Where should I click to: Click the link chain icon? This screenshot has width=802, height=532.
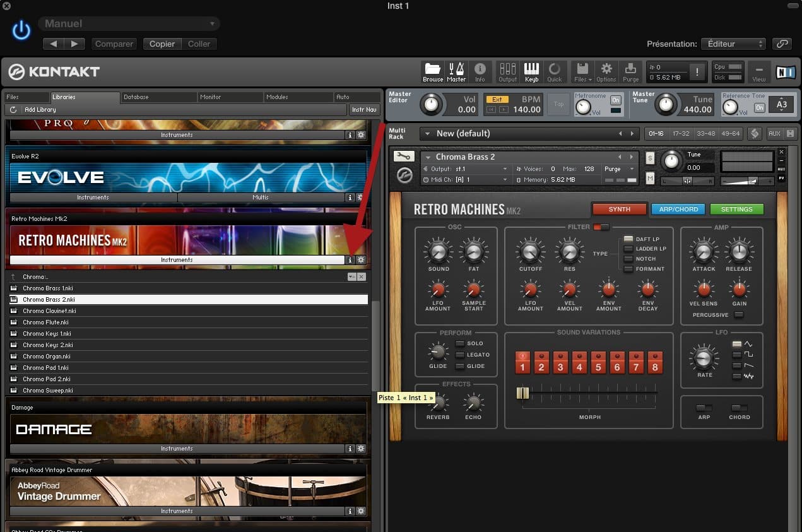pos(782,44)
